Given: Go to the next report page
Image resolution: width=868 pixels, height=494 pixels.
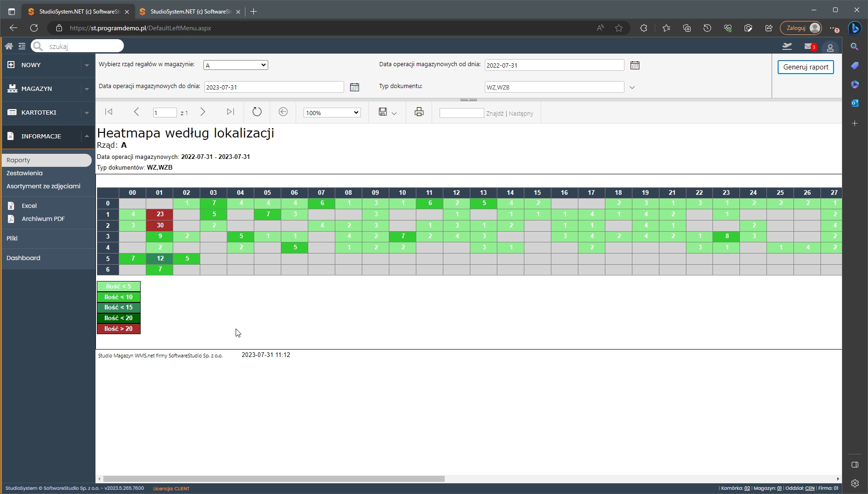Looking at the screenshot, I should click(x=203, y=112).
